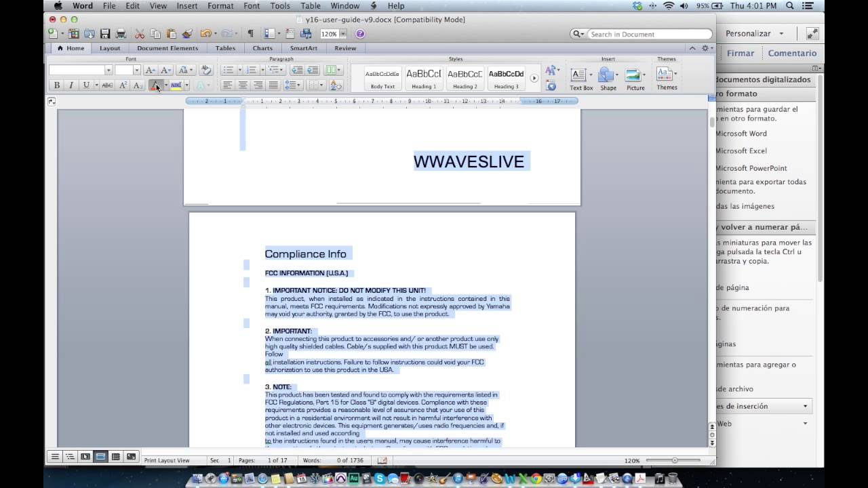Viewport: 868px width, 488px height.
Task: Insert a Picture
Action: (x=635, y=79)
